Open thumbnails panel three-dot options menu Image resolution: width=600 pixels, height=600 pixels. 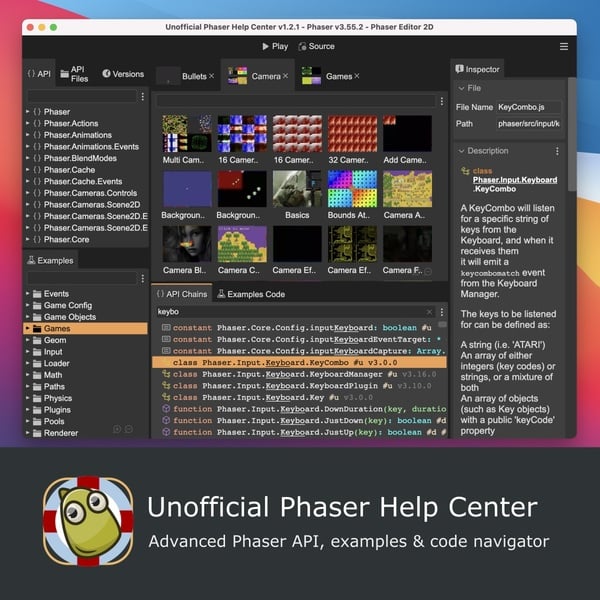click(x=442, y=101)
